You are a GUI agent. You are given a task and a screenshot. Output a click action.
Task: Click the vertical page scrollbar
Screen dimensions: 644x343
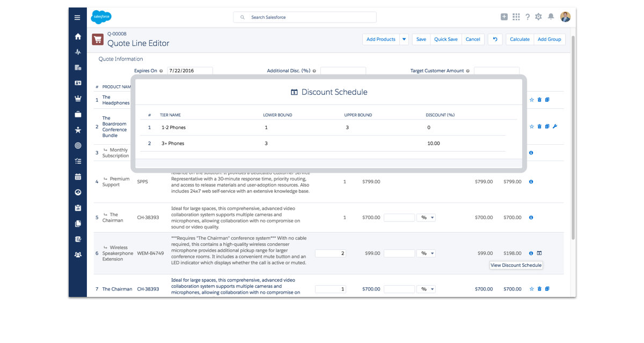[573, 134]
